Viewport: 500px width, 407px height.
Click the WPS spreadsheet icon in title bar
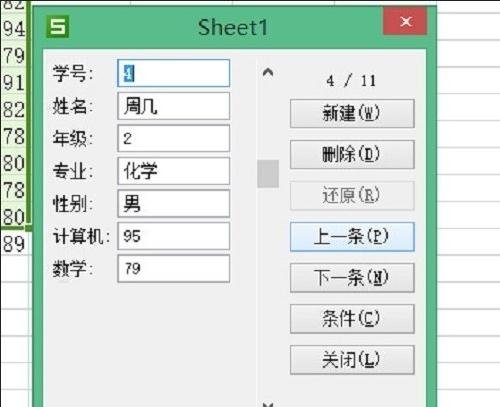click(58, 27)
